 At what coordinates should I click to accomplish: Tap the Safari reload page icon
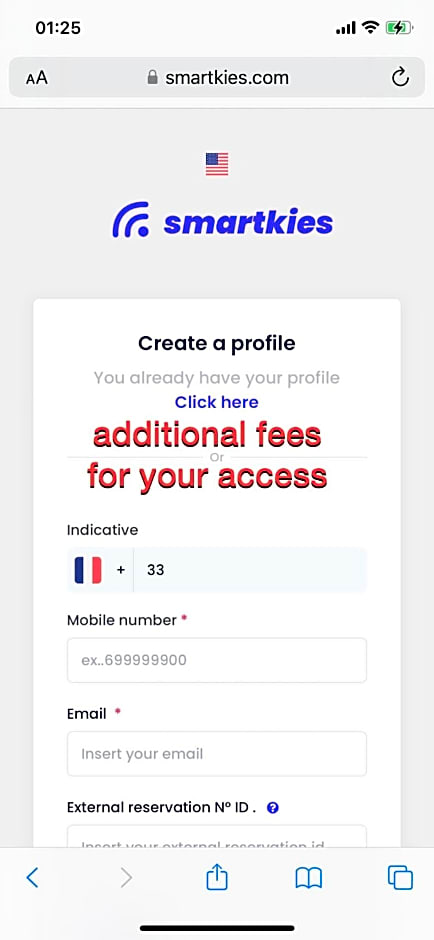(x=400, y=77)
